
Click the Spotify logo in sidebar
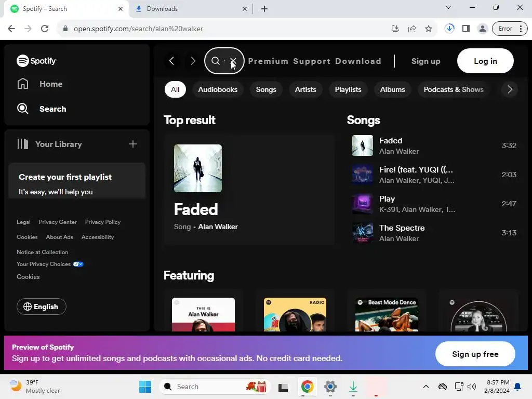pyautogui.click(x=37, y=61)
